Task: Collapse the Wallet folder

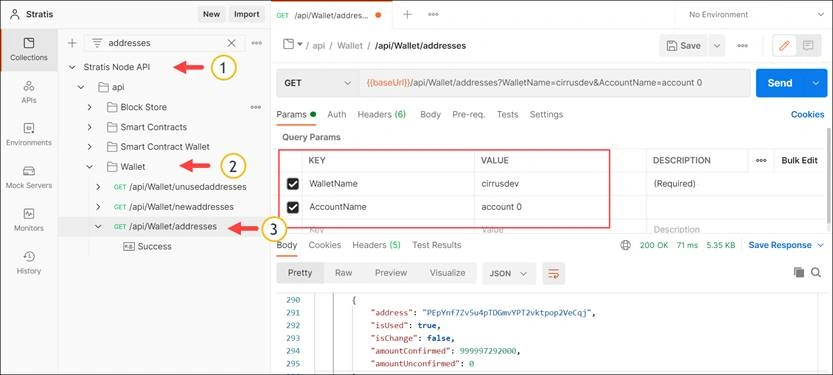Action: pos(89,167)
